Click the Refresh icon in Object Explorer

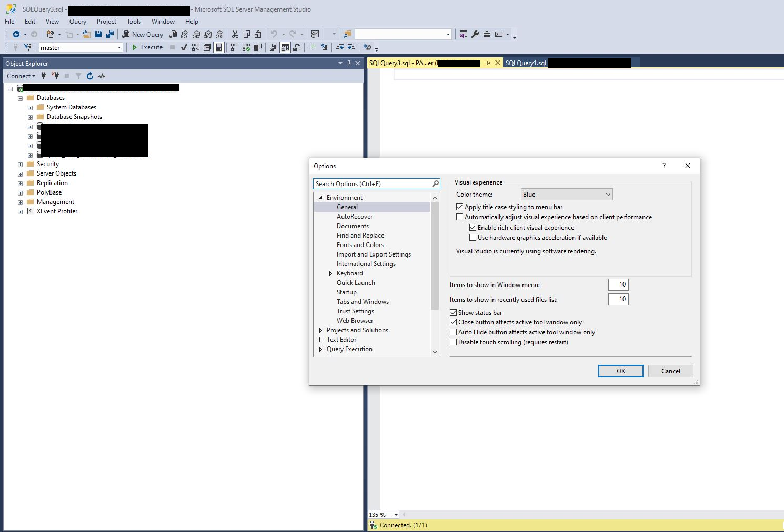click(90, 76)
